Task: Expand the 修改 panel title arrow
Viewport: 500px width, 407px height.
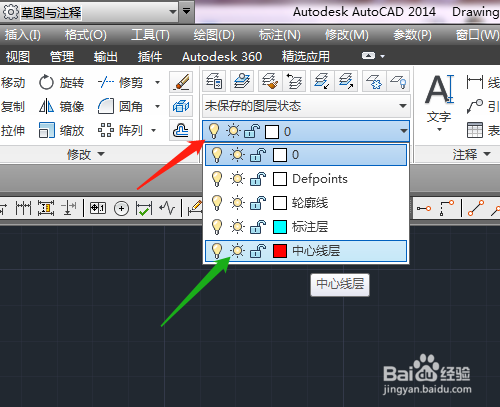Action: tap(101, 154)
